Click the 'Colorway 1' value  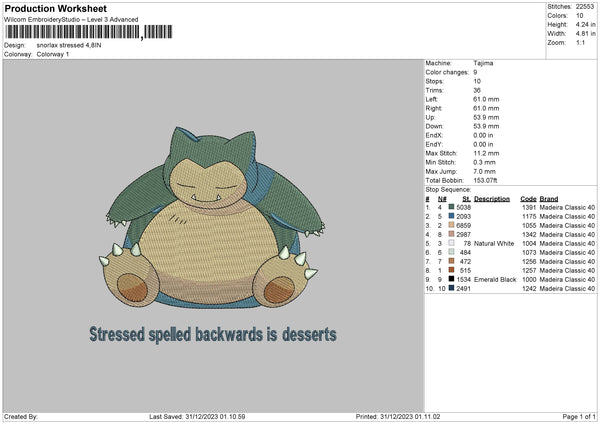(53, 54)
